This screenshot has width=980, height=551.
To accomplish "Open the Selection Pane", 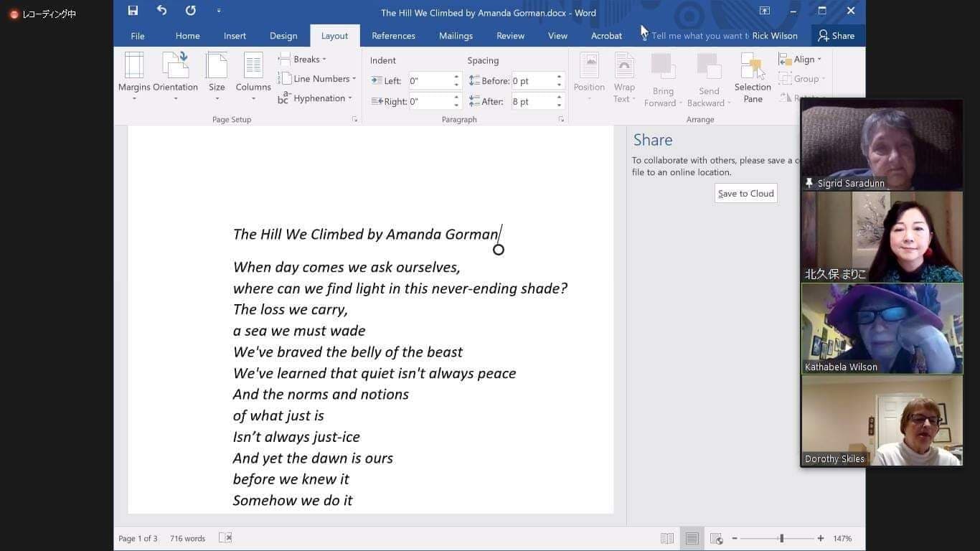I will 753,77.
